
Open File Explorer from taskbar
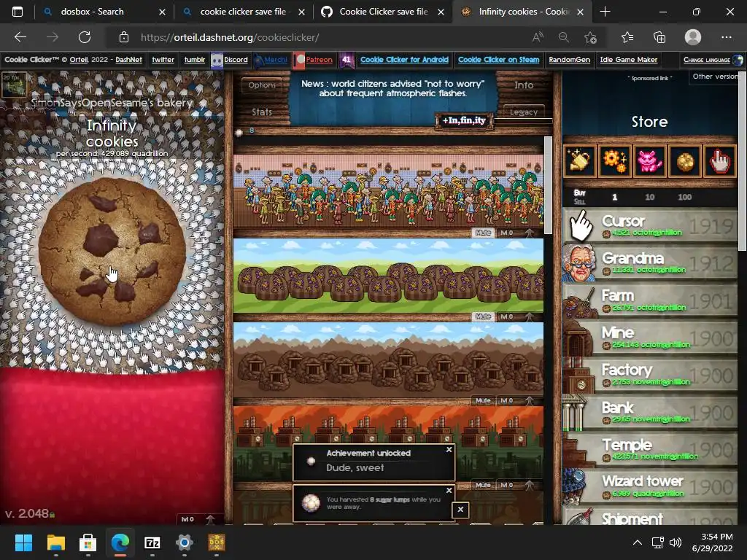(55, 542)
